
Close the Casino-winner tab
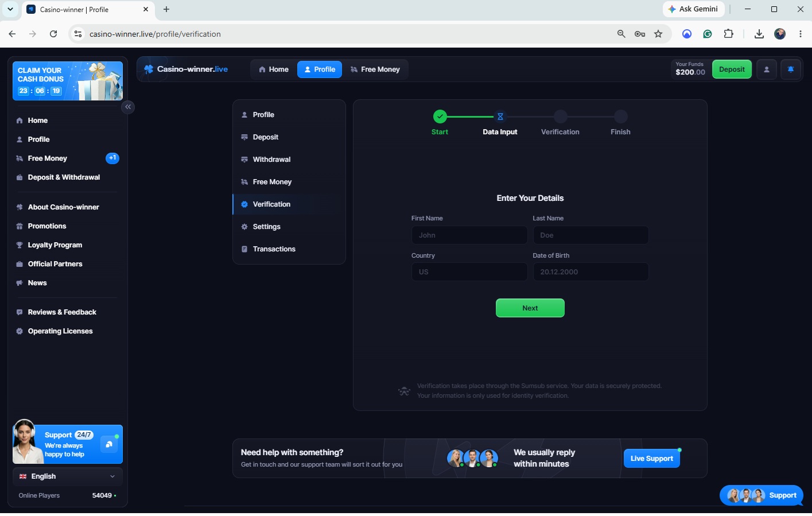click(146, 9)
